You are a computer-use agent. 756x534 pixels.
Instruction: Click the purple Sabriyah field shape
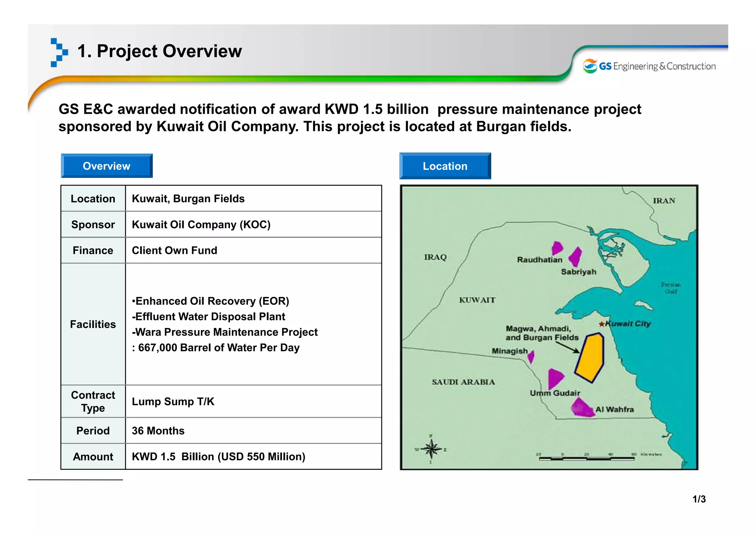tap(575, 256)
